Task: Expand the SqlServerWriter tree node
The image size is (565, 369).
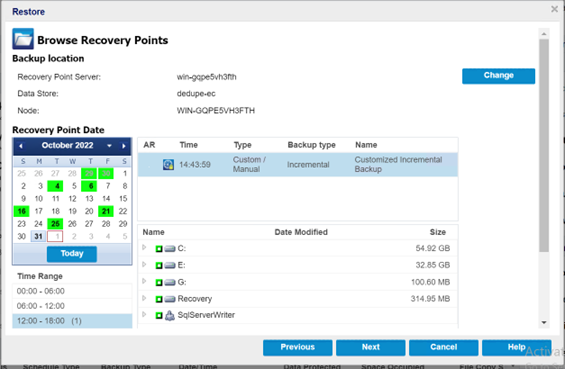Action: pos(144,314)
